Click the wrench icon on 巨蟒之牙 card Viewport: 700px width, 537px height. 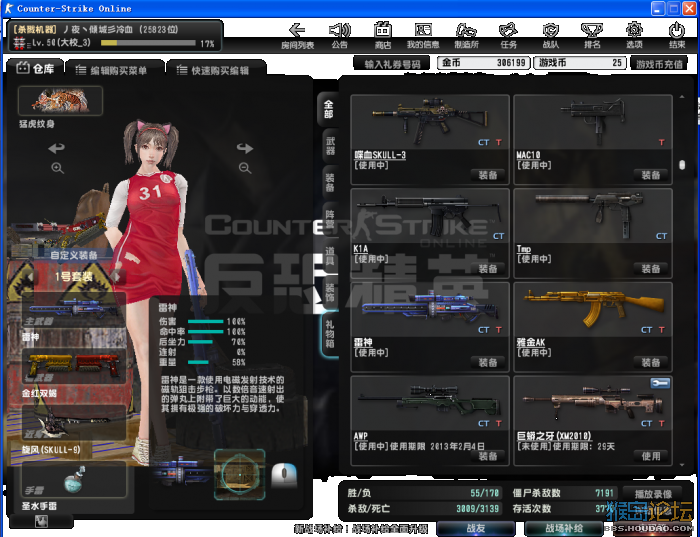660,383
